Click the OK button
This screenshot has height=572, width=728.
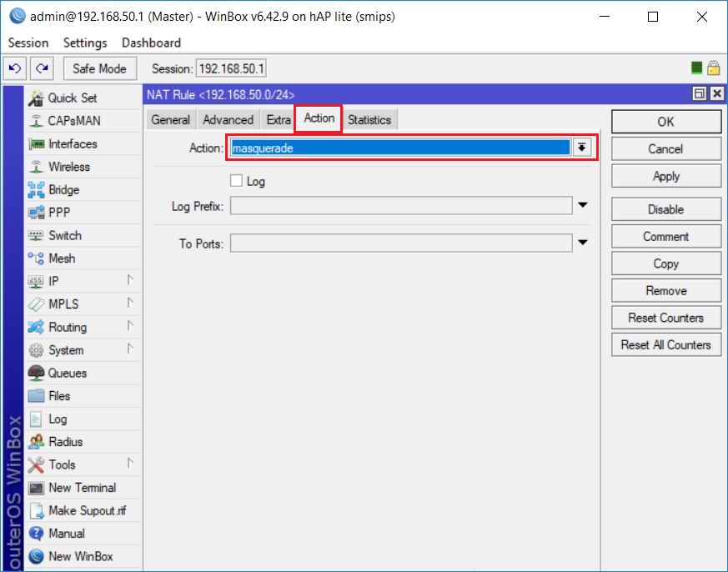[x=665, y=122]
